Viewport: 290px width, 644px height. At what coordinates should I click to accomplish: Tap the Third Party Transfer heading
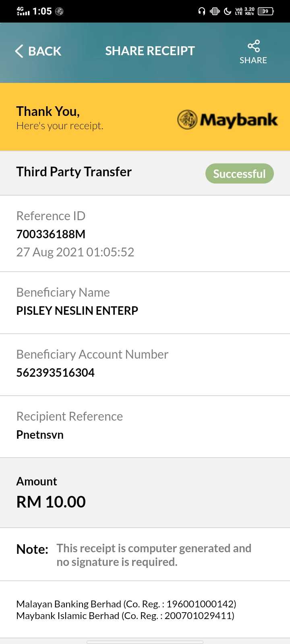tap(74, 172)
